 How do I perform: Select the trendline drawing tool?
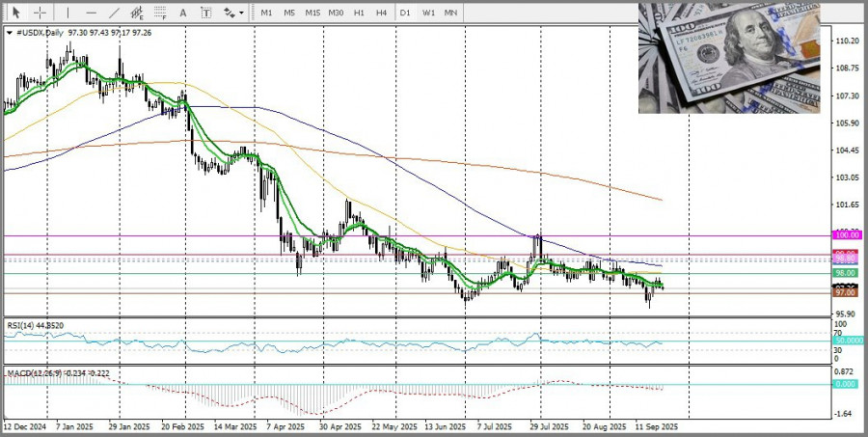click(x=113, y=13)
